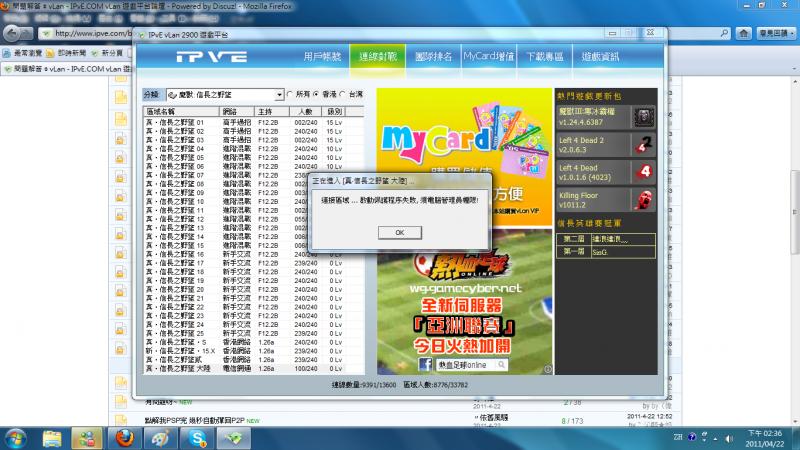
Task: Select room 真‧信長之野望 01 in list
Action: click(x=176, y=121)
